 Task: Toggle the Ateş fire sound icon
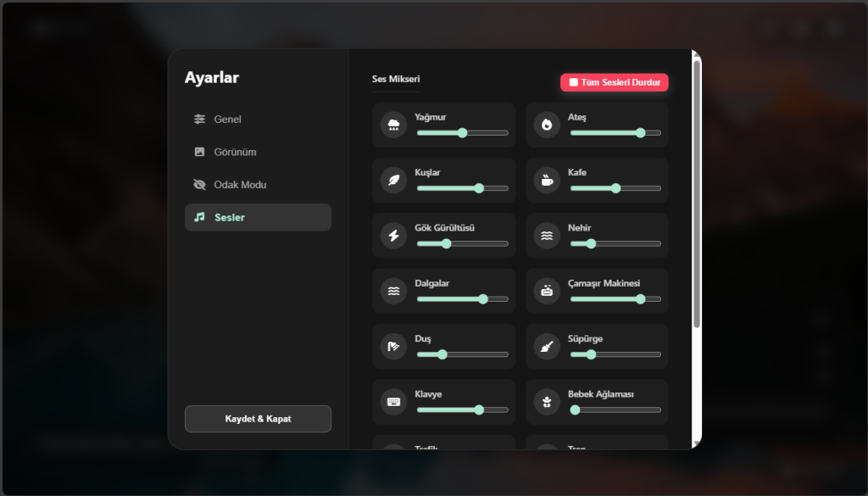coord(547,125)
